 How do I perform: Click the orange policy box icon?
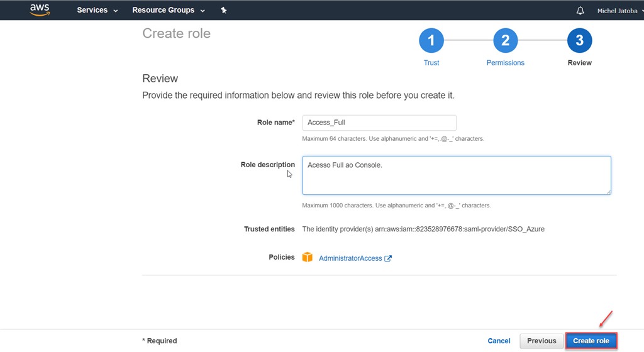pyautogui.click(x=307, y=257)
